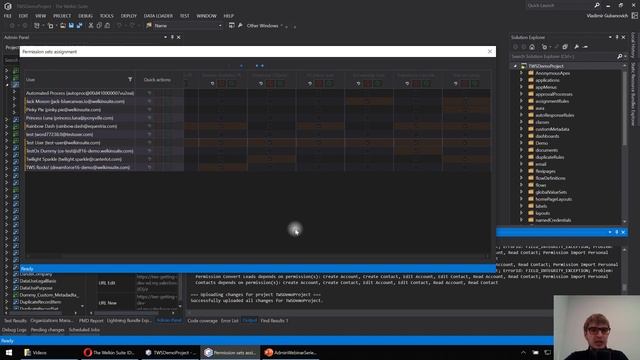
Task: Open the Name dropdown in the toolbar
Action: (x=220, y=26)
